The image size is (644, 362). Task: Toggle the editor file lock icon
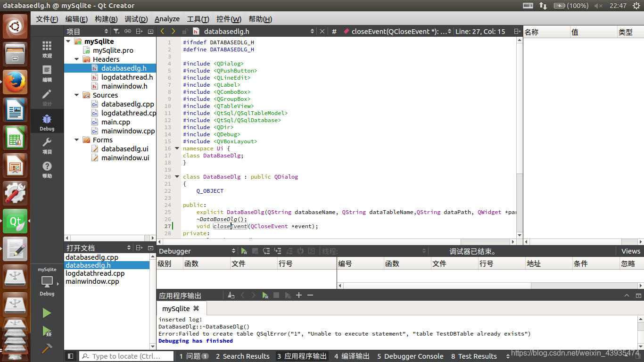(x=184, y=31)
